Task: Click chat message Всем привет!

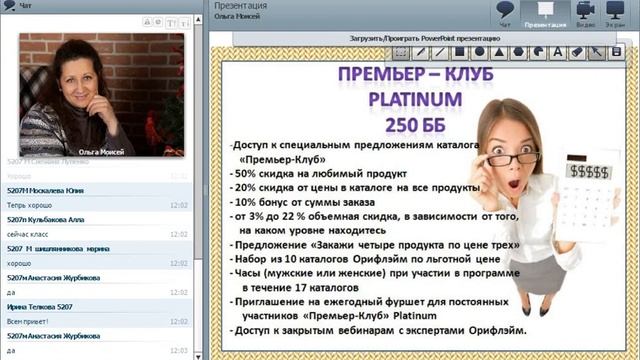Action: [x=27, y=322]
